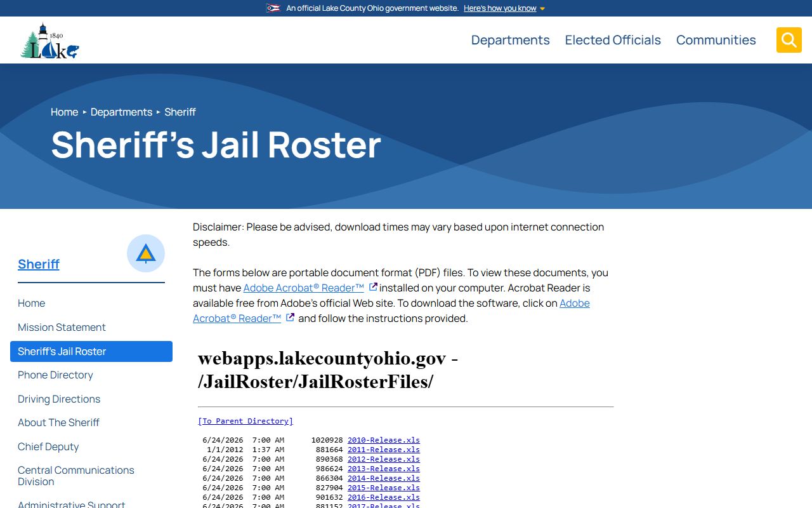Viewport: 812px width, 508px height.
Task: Download the 2011-Release.xls file
Action: click(x=384, y=450)
